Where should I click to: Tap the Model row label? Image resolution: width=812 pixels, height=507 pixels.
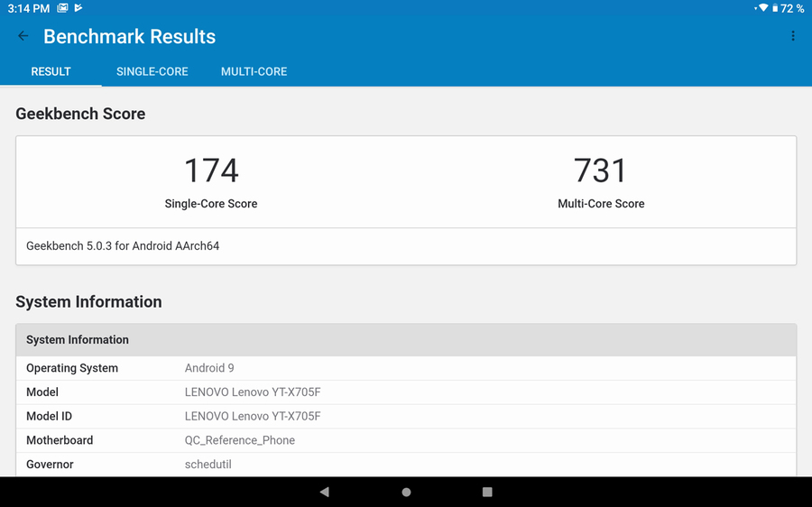click(x=42, y=392)
